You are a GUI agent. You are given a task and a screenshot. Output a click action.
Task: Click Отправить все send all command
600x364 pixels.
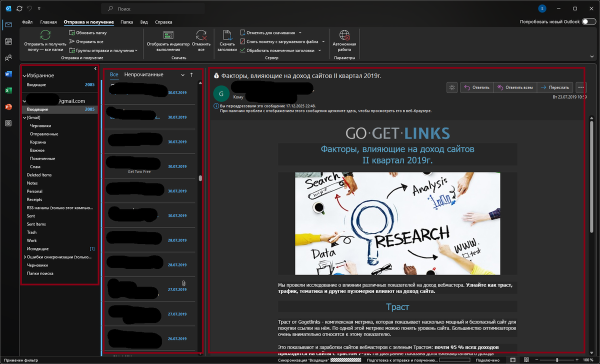(86, 41)
